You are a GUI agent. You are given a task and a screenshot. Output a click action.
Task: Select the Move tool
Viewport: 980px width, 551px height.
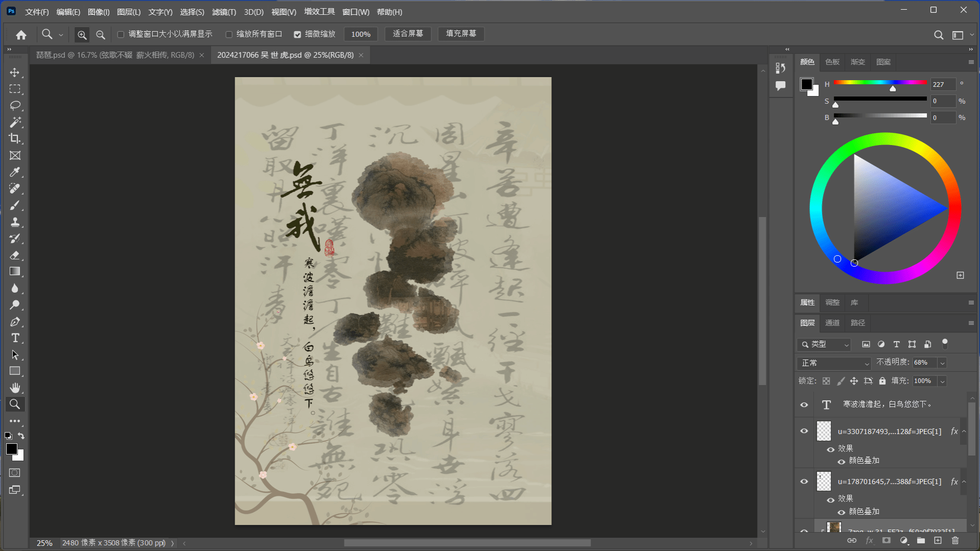15,73
